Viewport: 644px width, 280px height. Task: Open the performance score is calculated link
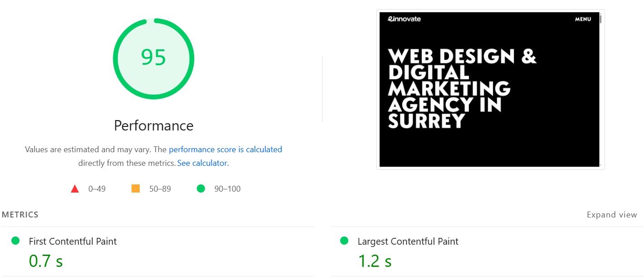tap(225, 150)
